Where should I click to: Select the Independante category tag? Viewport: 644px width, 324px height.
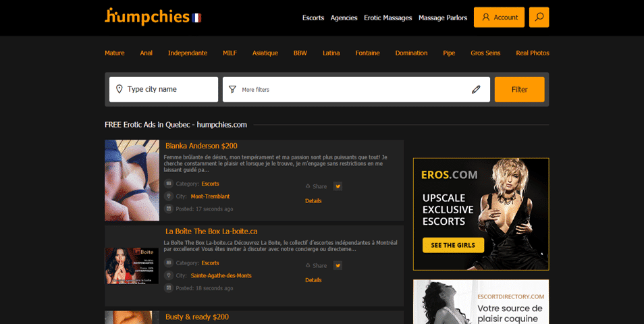188,53
